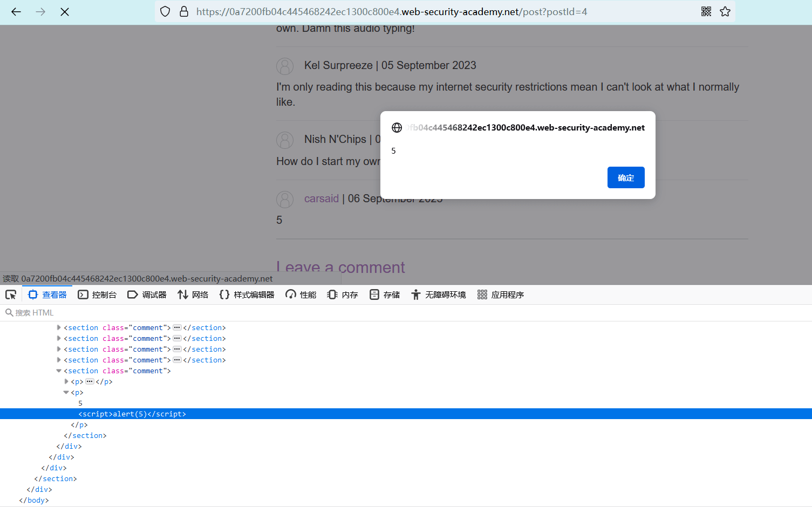Click ellipsis badge in first collapsed comment section

click(177, 328)
